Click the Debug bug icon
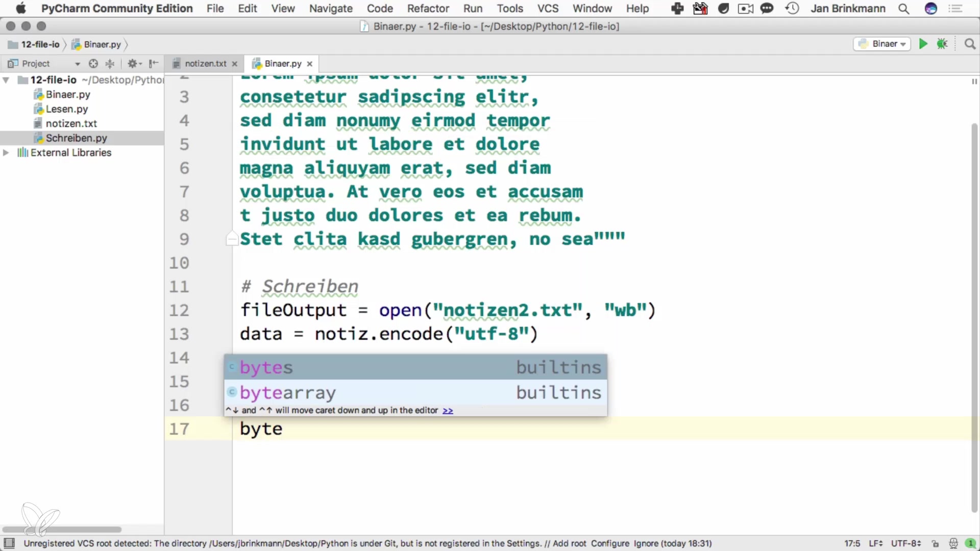 coord(942,44)
